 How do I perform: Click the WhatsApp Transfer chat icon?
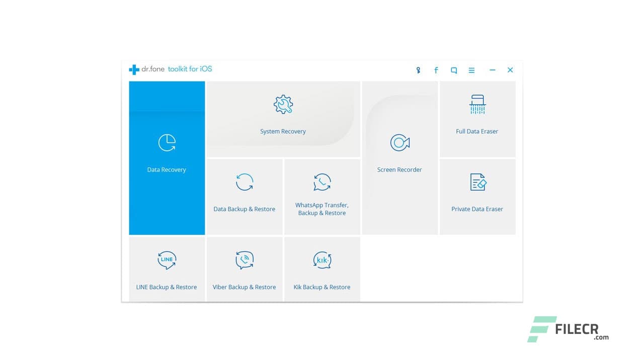pyautogui.click(x=323, y=182)
